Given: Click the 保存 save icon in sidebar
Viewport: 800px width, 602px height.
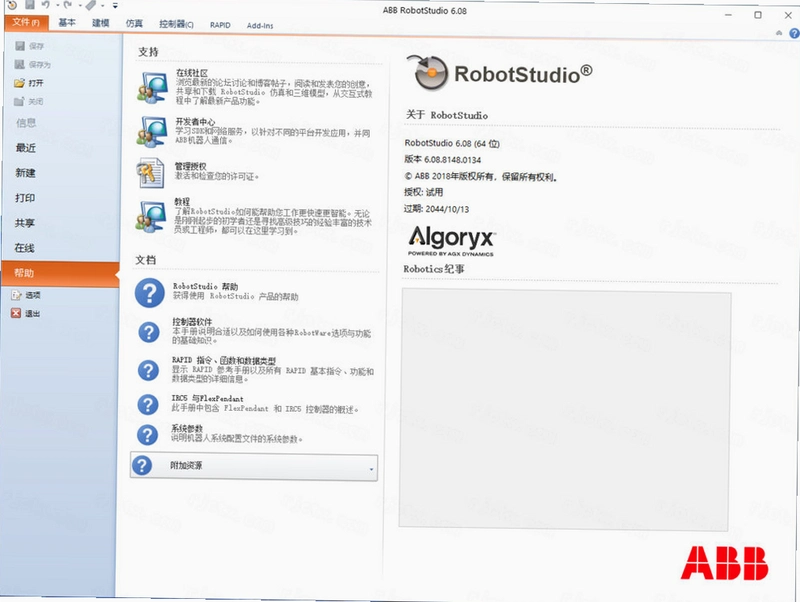Looking at the screenshot, I should click(20, 46).
